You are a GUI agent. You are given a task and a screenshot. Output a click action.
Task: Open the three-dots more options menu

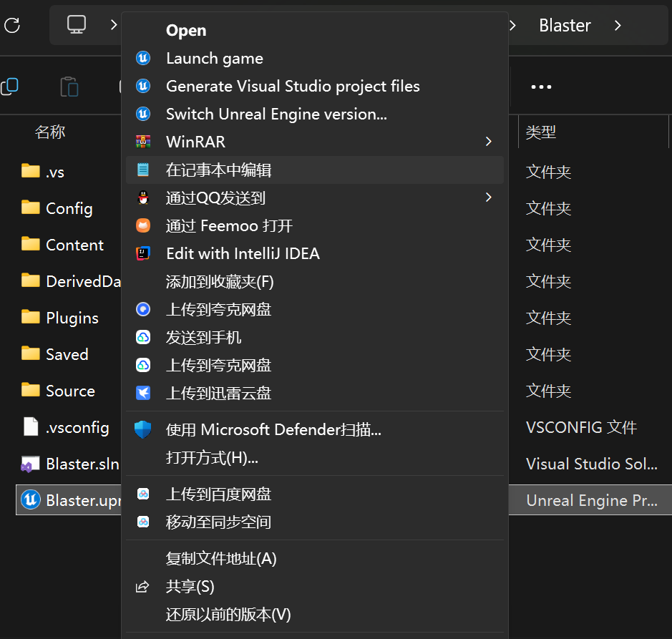tap(541, 87)
